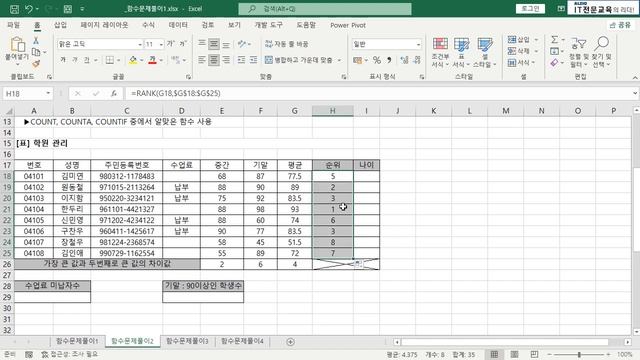
Task: Add a new sheet with plus button
Action: [290, 342]
